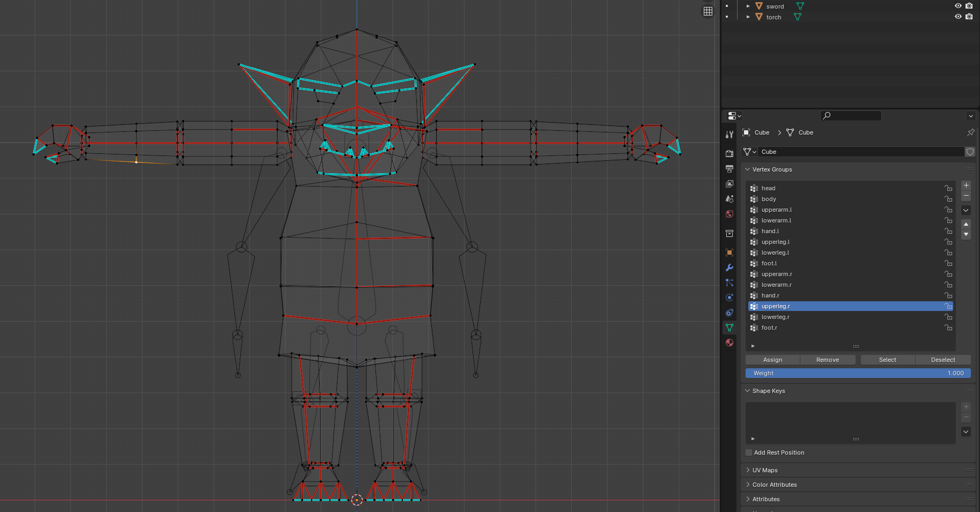Image resolution: width=980 pixels, height=512 pixels.
Task: Toggle the lock on the foot.r vertex group
Action: (x=948, y=328)
